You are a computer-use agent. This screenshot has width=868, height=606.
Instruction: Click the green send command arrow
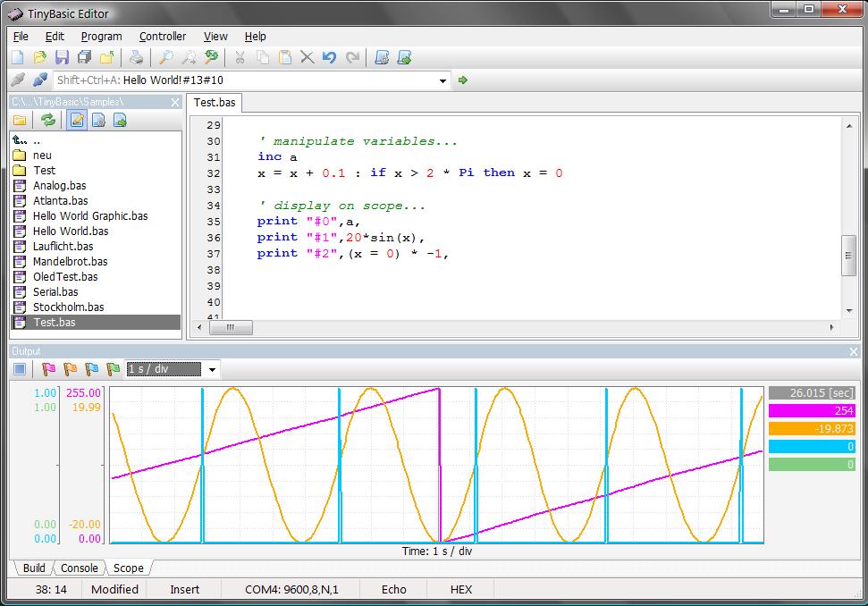463,80
